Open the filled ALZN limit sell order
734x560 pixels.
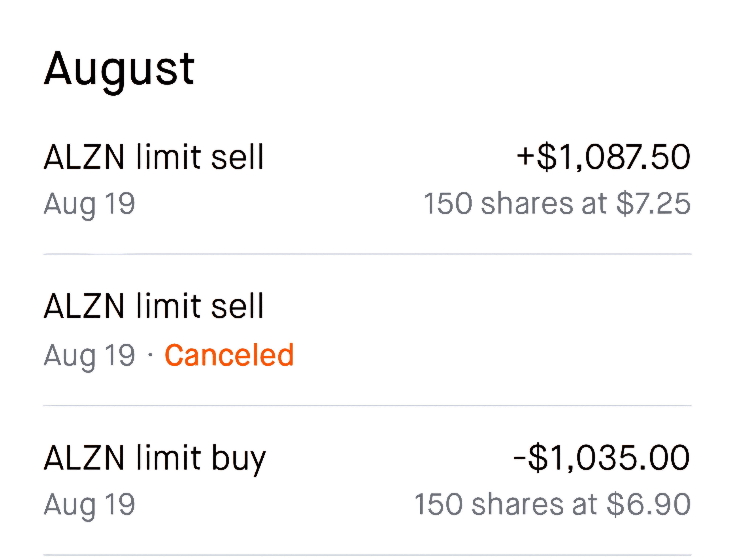[154, 157]
